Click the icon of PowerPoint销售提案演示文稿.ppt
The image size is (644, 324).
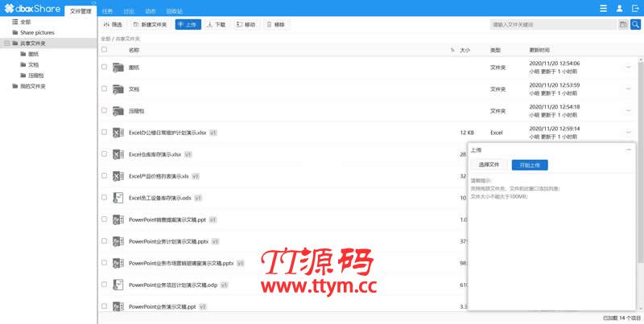pyautogui.click(x=118, y=219)
